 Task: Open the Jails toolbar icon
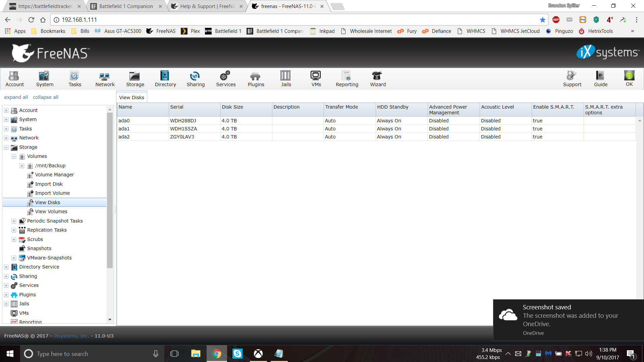click(286, 79)
